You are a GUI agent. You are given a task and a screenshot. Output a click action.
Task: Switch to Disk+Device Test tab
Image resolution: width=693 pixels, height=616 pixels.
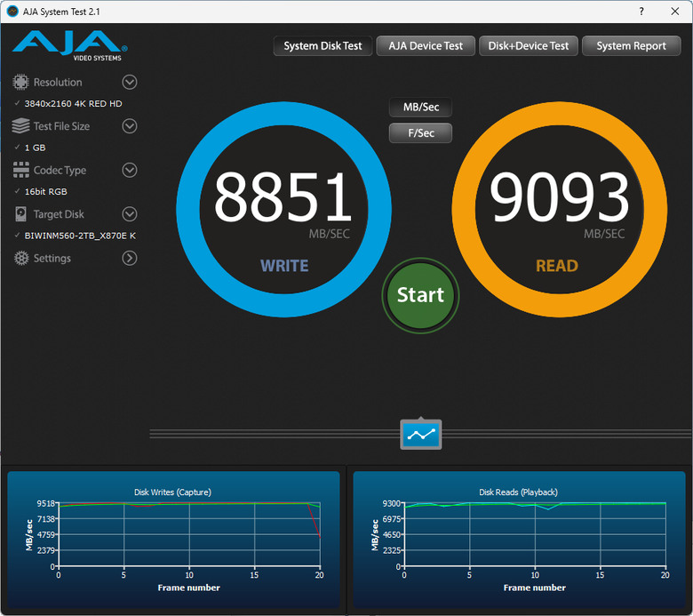(529, 46)
